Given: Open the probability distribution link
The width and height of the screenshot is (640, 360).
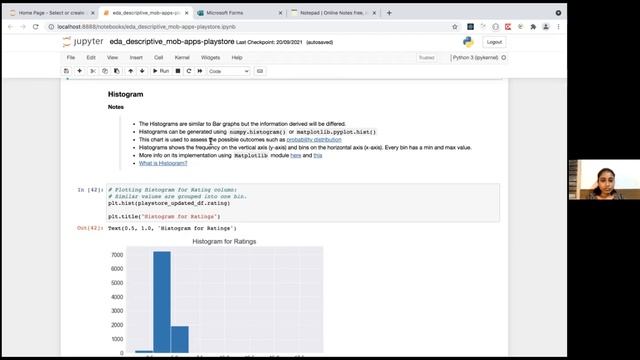Looking at the screenshot, I should pyautogui.click(x=314, y=140).
